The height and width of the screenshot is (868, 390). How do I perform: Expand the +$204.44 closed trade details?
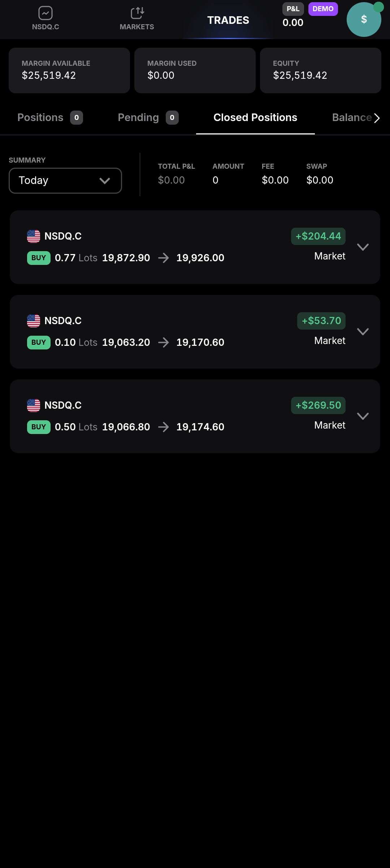[x=363, y=247]
